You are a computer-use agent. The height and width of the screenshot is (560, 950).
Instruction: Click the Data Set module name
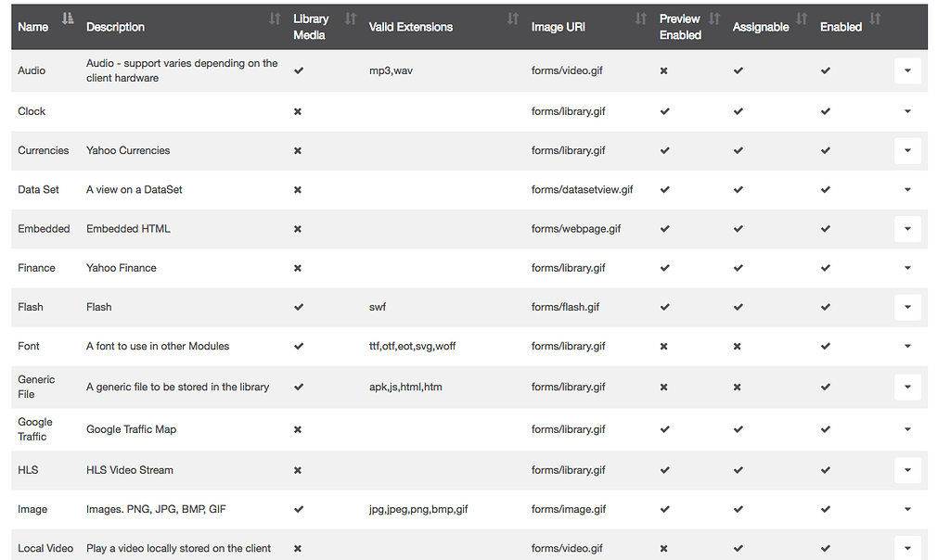click(x=38, y=189)
